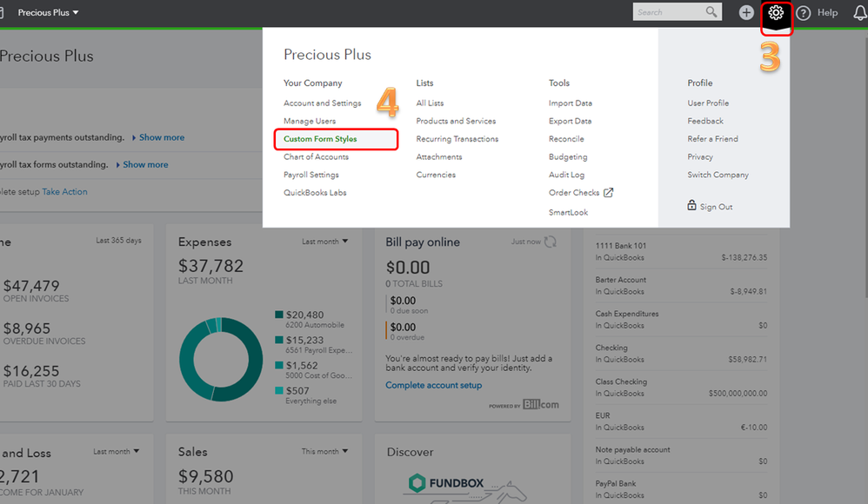
Task: Click the Fundbox logo in Discover
Action: coord(445,483)
